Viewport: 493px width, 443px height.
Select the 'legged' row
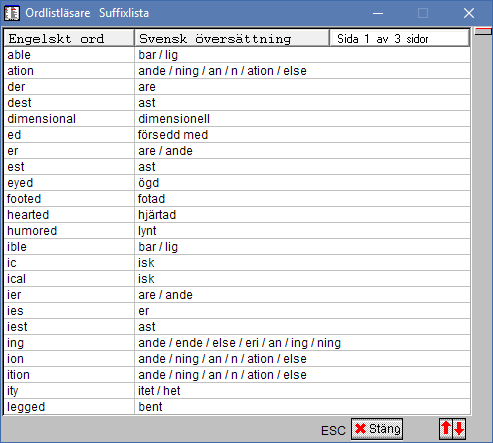click(x=237, y=407)
